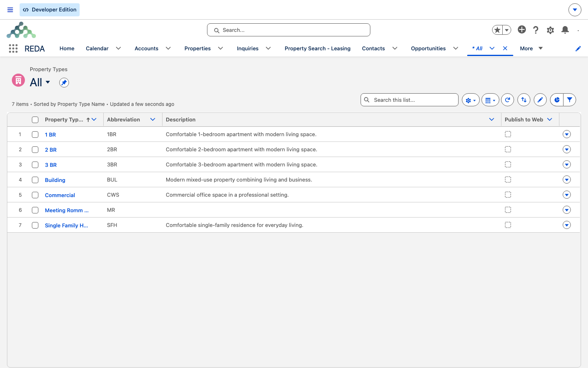Edit list inline with pencil icon

pos(540,100)
